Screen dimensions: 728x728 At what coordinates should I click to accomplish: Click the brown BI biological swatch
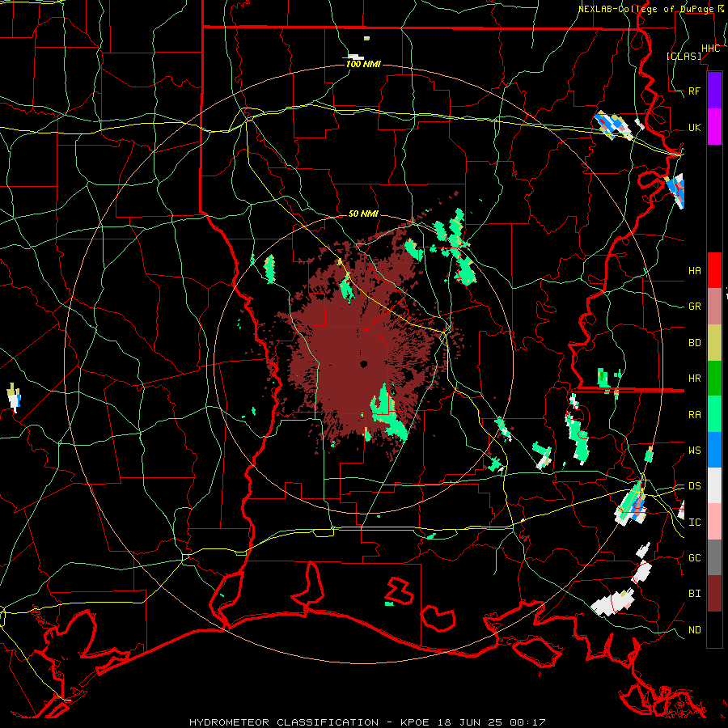(x=714, y=594)
